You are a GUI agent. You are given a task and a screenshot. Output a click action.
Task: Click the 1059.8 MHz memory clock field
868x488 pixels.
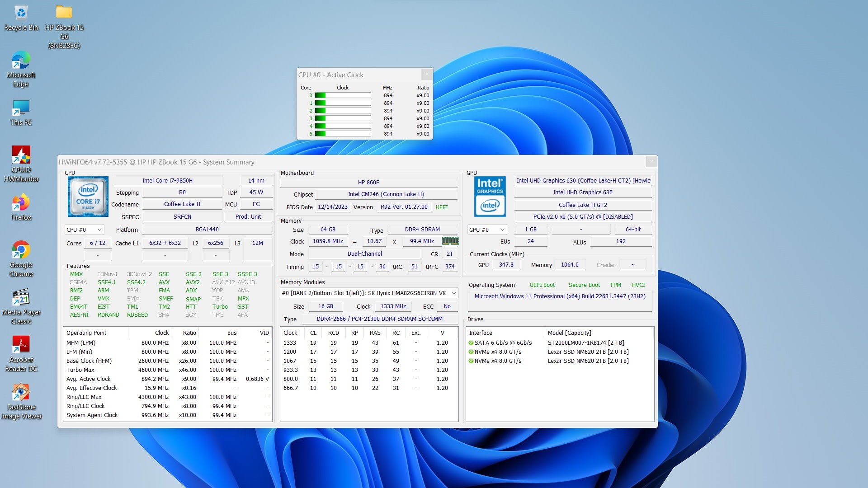point(328,241)
